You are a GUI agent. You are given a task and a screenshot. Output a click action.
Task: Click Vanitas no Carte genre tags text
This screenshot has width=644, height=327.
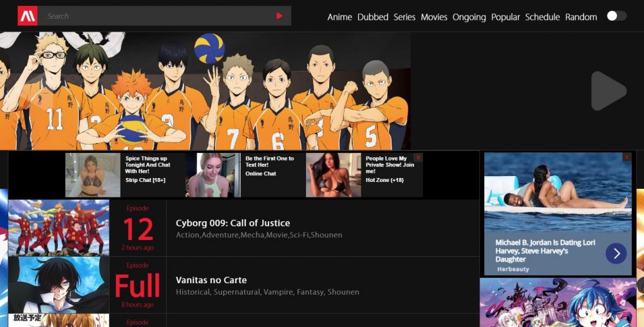pyautogui.click(x=267, y=292)
